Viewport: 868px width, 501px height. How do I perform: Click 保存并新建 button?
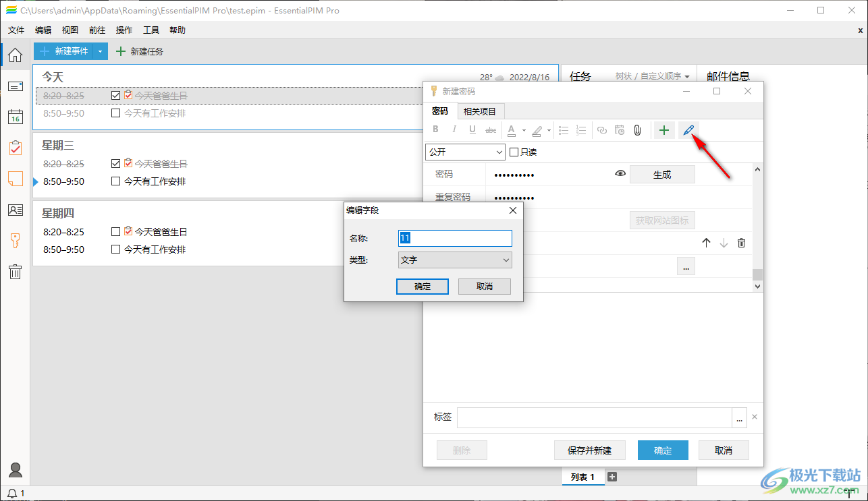click(x=590, y=450)
